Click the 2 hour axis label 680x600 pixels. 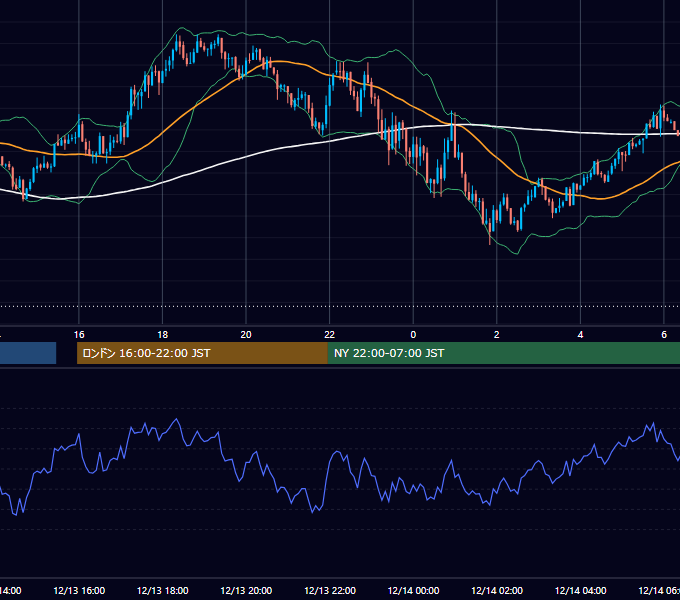[497, 334]
